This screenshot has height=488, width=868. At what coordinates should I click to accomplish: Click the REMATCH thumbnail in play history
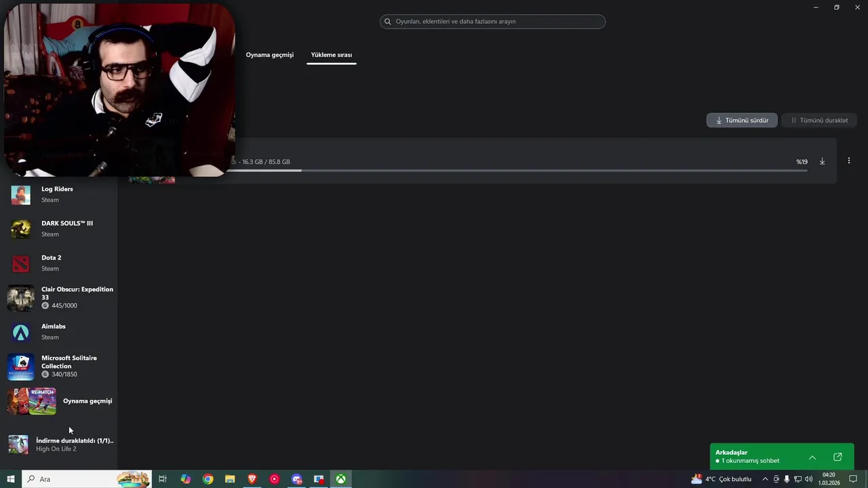click(42, 401)
